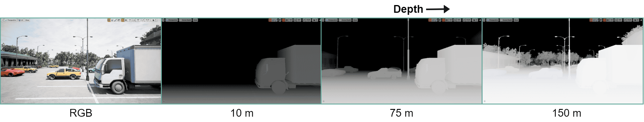Maximize the 10 m viewport using its corner icon
The width and height of the screenshot is (644, 122).
pyautogui.click(x=320, y=20)
